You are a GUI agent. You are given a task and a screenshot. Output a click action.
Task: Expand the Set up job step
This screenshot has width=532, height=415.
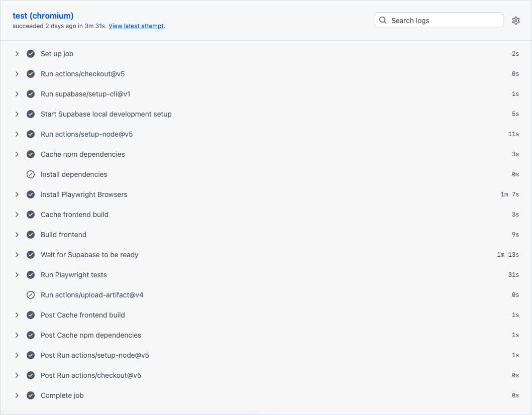tap(17, 53)
